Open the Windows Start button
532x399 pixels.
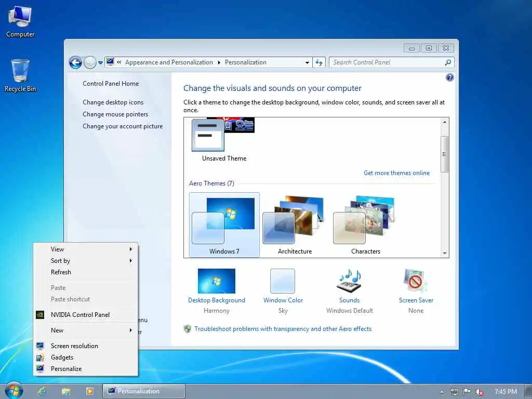14,391
